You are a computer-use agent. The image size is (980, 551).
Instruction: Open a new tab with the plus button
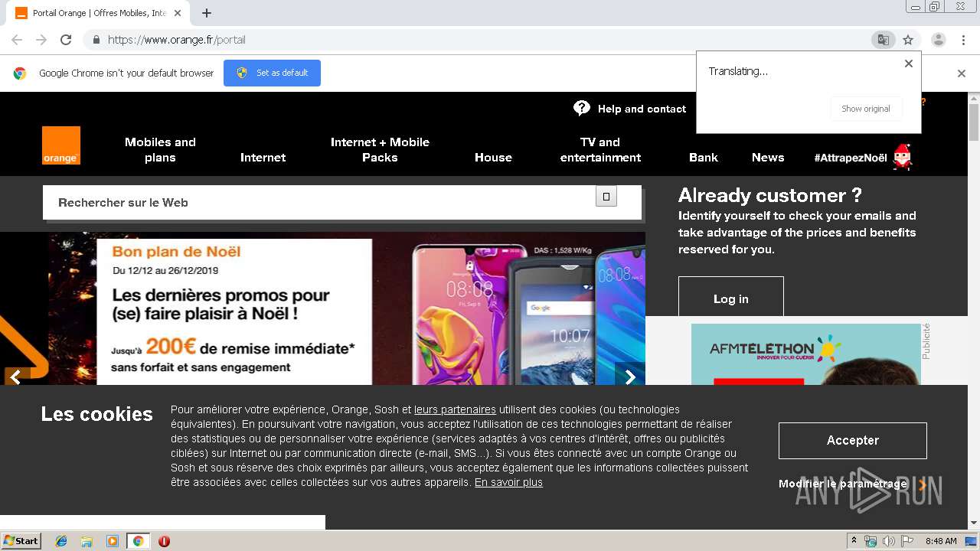coord(207,13)
